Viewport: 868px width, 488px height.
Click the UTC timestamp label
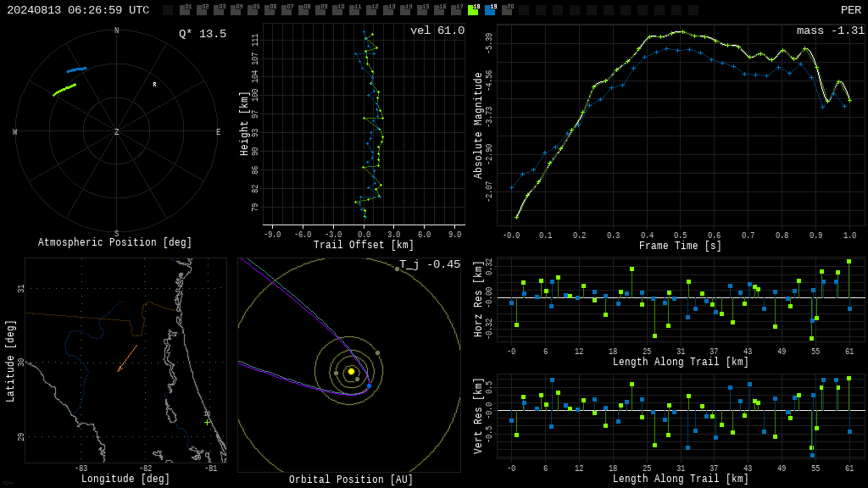point(78,10)
